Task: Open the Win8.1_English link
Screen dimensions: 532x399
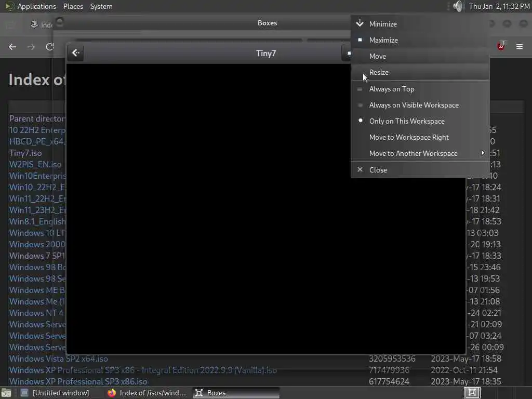Action: (x=37, y=221)
